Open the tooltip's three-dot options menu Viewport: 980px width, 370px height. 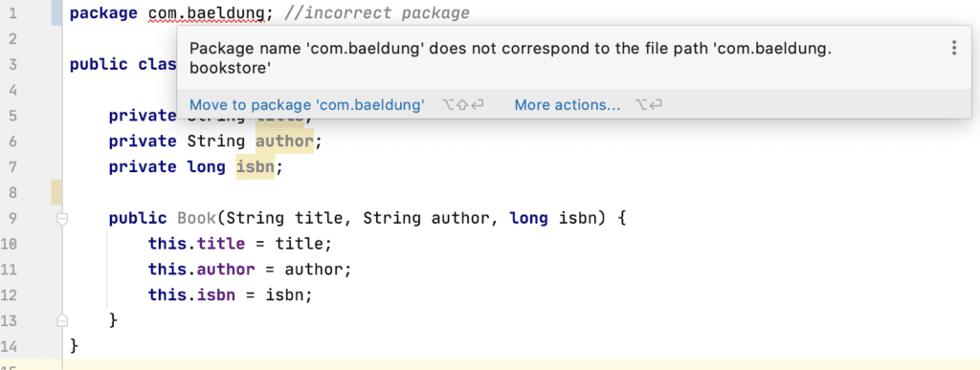[x=954, y=48]
